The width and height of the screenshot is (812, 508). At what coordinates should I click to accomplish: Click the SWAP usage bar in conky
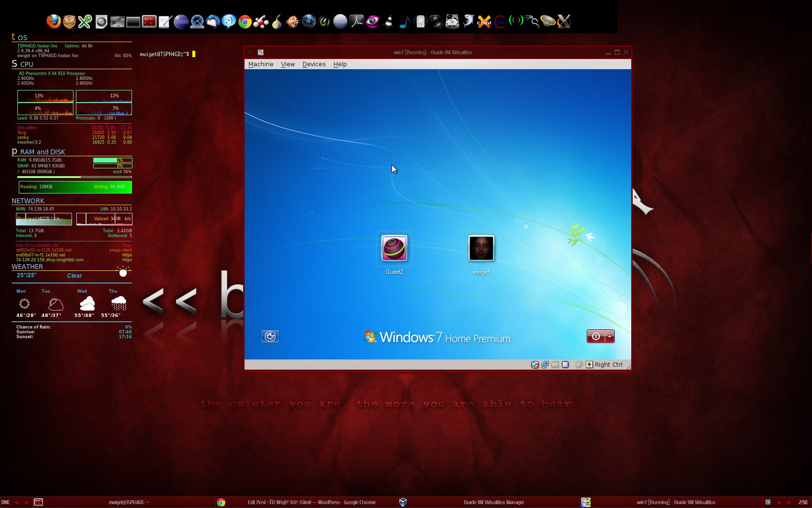point(112,166)
